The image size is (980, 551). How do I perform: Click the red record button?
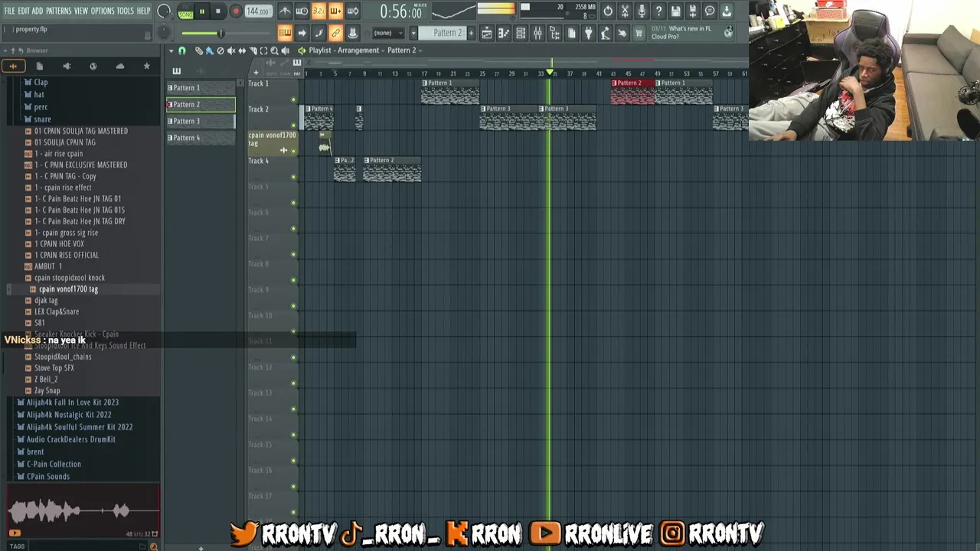pos(235,11)
